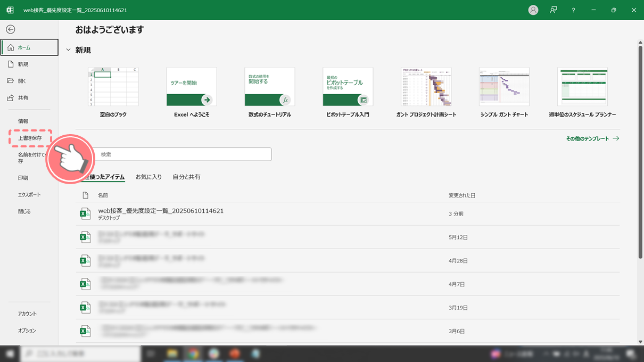
Task: Click the file-type icon in the list header
Action: (85, 195)
